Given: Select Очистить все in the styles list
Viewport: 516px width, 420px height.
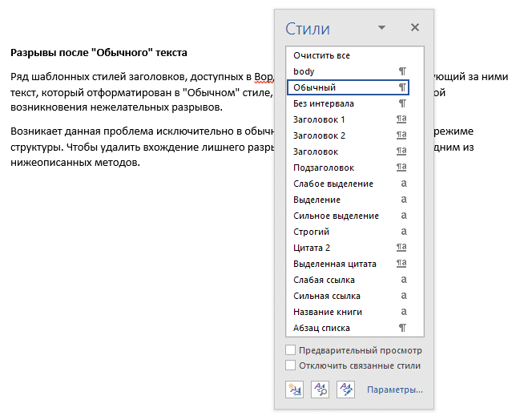Looking at the screenshot, I should 321,55.
